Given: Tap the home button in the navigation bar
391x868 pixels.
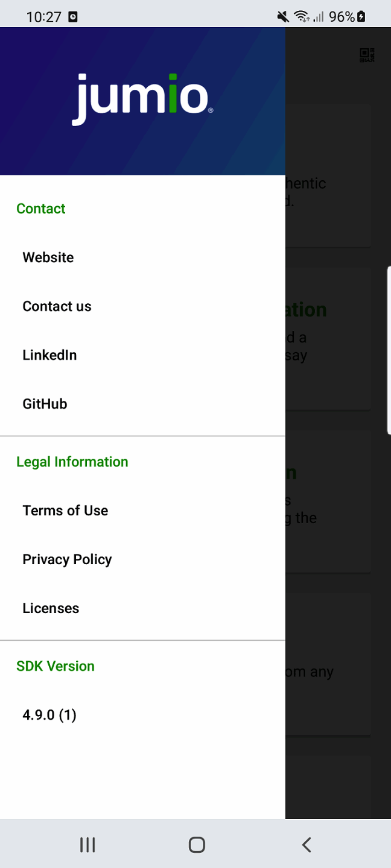Looking at the screenshot, I should (196, 844).
